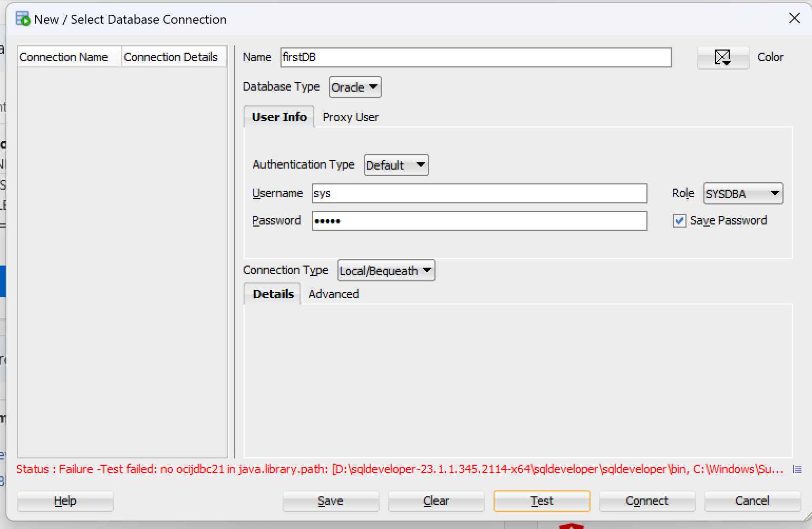Screen dimensions: 812x529
Task: Switch to the Advanced tab
Action: click(333, 294)
